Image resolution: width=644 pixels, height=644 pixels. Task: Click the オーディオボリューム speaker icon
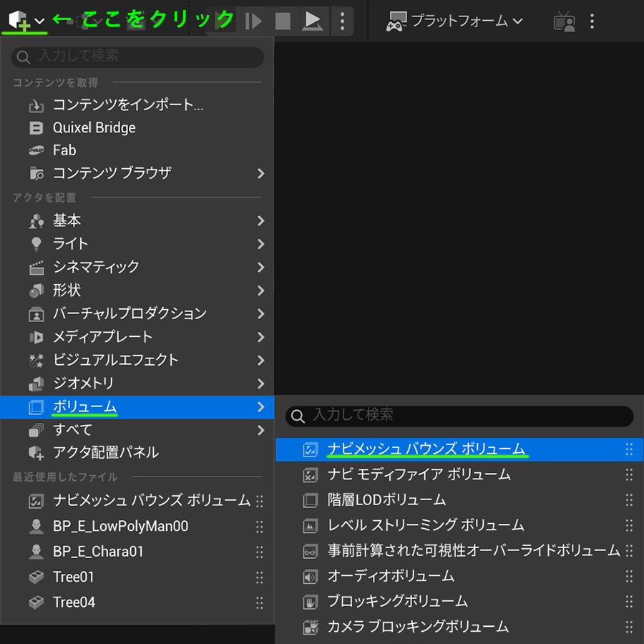click(310, 576)
